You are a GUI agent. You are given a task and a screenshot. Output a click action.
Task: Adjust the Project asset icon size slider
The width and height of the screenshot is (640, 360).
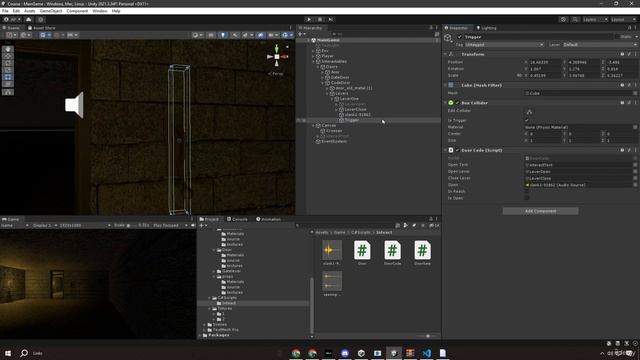tap(427, 336)
